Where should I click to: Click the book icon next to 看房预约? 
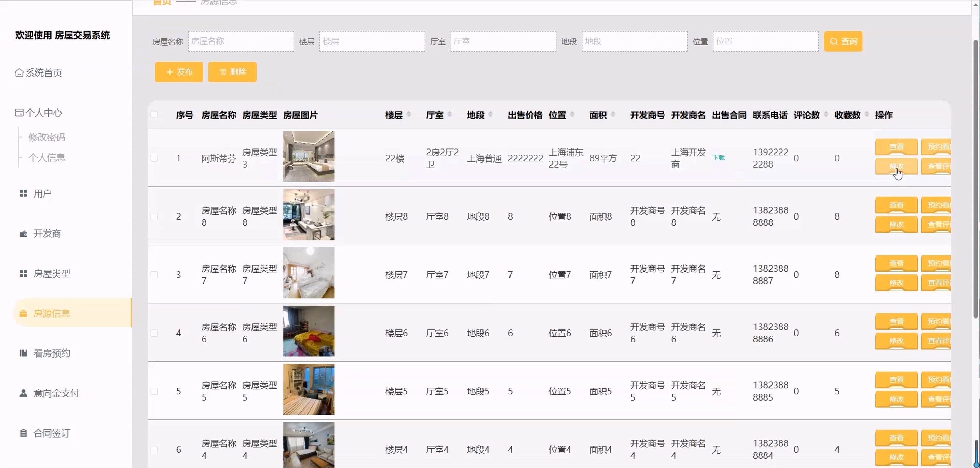tap(23, 353)
